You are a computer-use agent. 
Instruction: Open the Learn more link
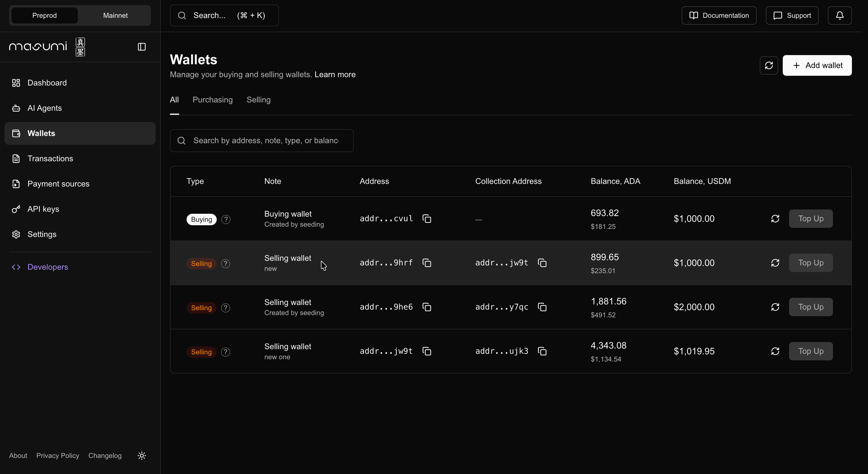click(x=335, y=74)
